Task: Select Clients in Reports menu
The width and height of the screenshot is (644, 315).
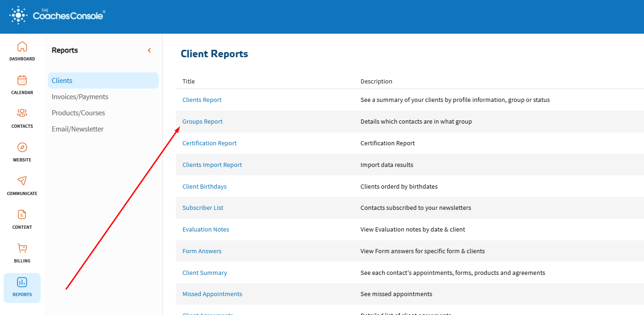Action: 62,81
